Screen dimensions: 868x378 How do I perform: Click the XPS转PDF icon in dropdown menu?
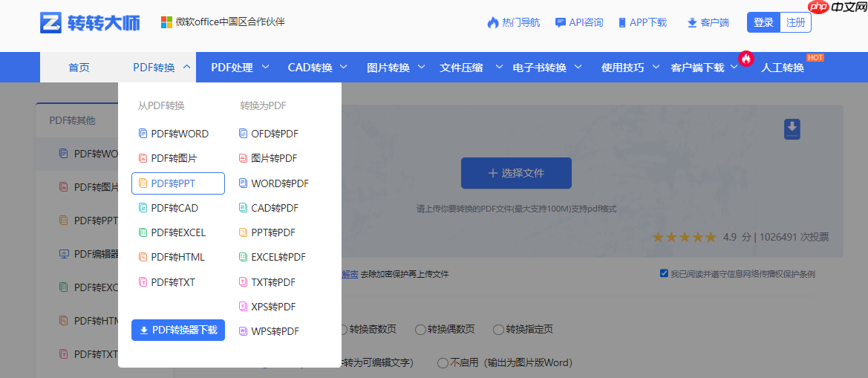243,307
